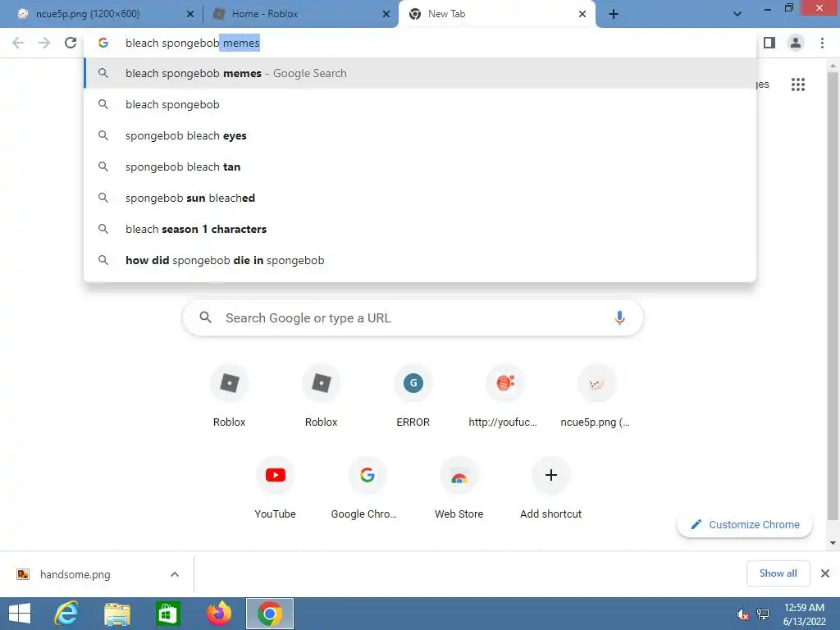Image resolution: width=840 pixels, height=630 pixels.
Task: Click Show all downloads button
Action: click(778, 573)
